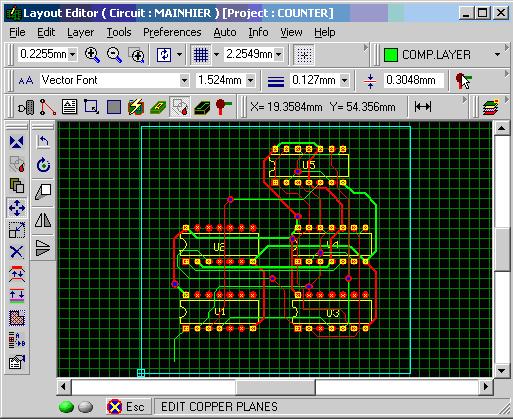Open the 0.127mm line width dropdown

345,80
